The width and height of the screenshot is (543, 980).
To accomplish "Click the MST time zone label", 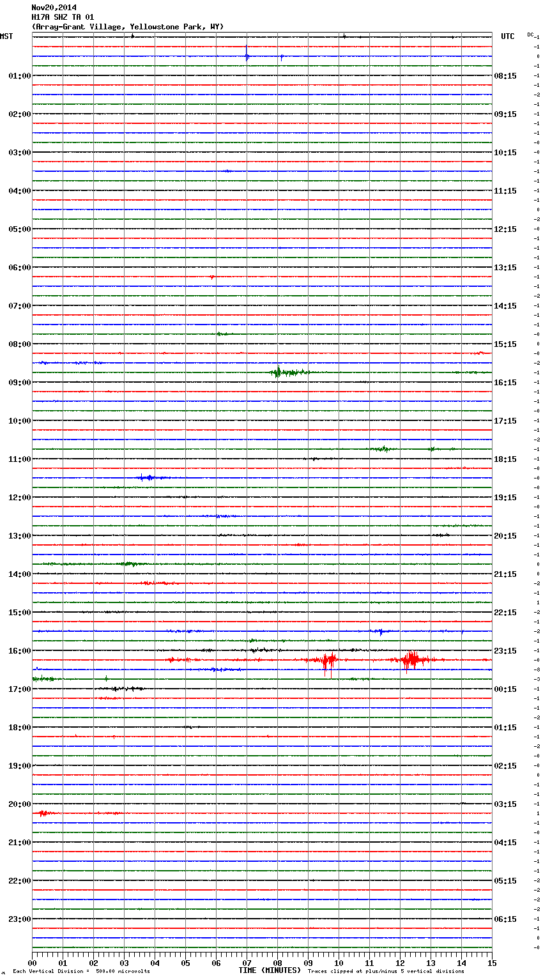I will coord(6,36).
